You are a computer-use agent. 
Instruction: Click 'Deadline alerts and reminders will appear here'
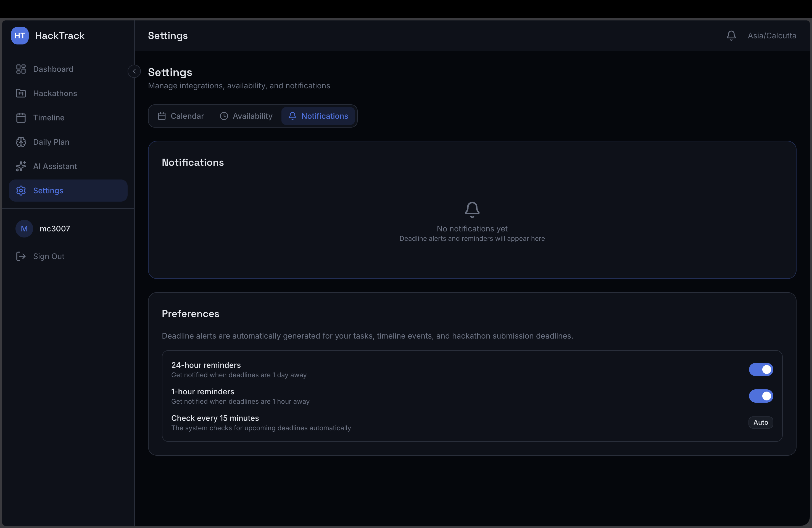pyautogui.click(x=472, y=238)
